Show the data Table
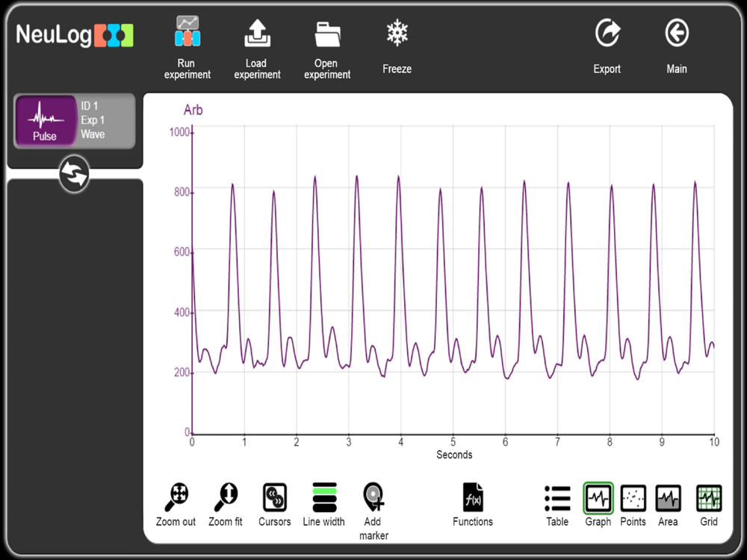Image resolution: width=747 pixels, height=560 pixels. [557, 499]
